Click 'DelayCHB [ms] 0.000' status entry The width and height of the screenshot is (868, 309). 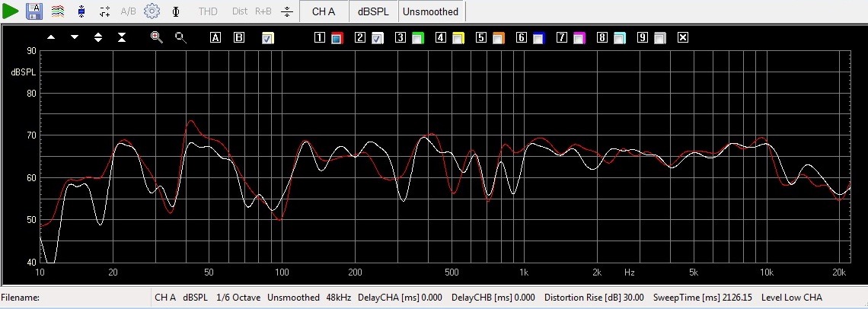click(494, 298)
